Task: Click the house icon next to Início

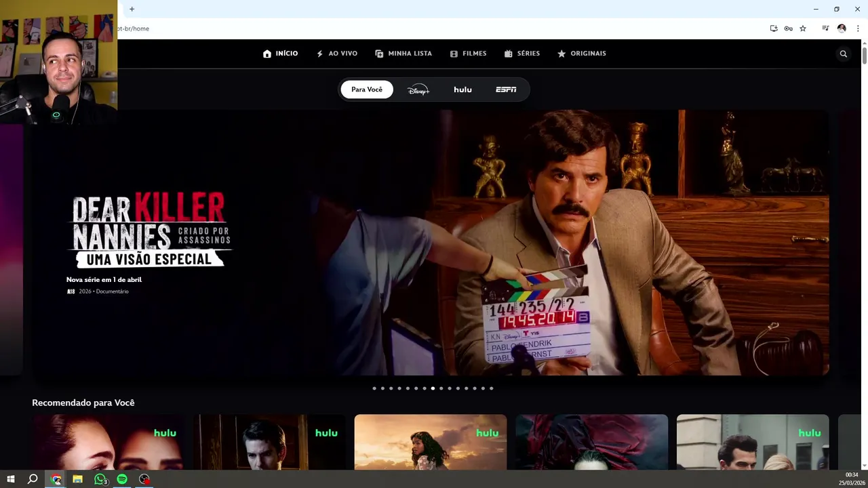Action: pos(267,54)
